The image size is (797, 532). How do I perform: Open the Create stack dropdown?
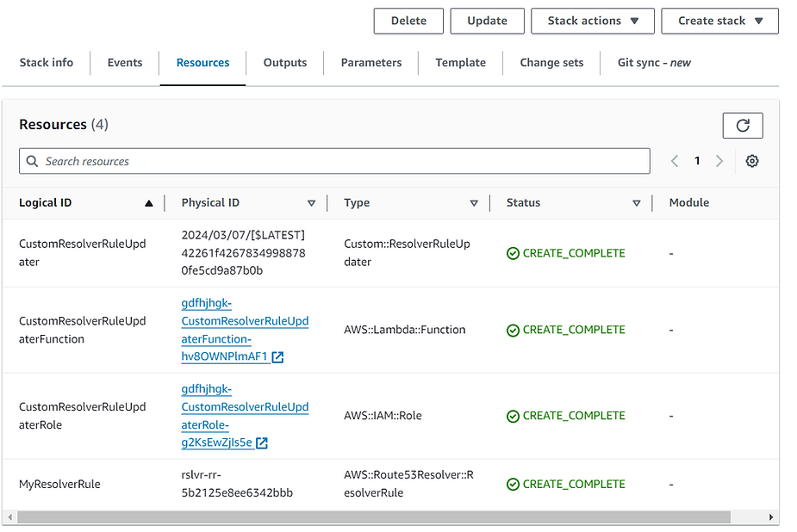(719, 21)
